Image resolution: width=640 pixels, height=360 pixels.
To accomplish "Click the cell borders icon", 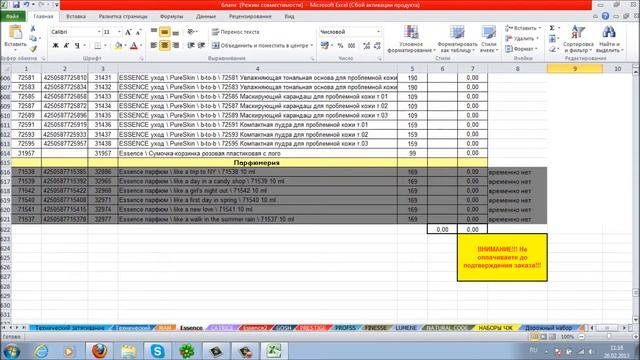I will [x=98, y=45].
